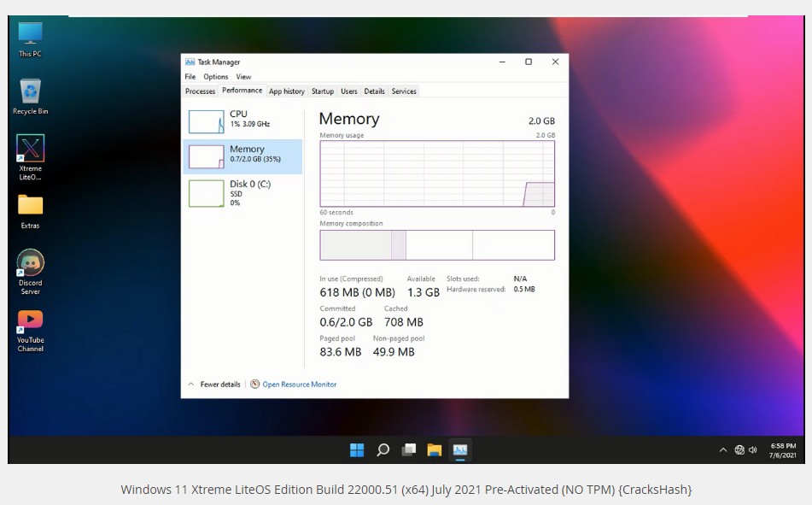This screenshot has height=505, width=812.
Task: Click the 0.6/2.0 GB Committed value
Action: [x=346, y=322]
